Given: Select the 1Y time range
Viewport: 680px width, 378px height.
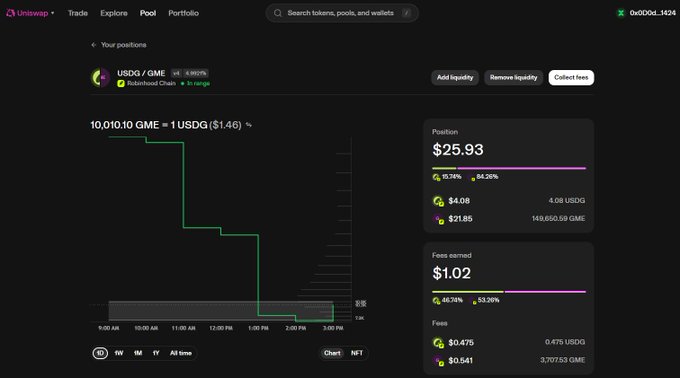Looking at the screenshot, I should click(x=156, y=353).
